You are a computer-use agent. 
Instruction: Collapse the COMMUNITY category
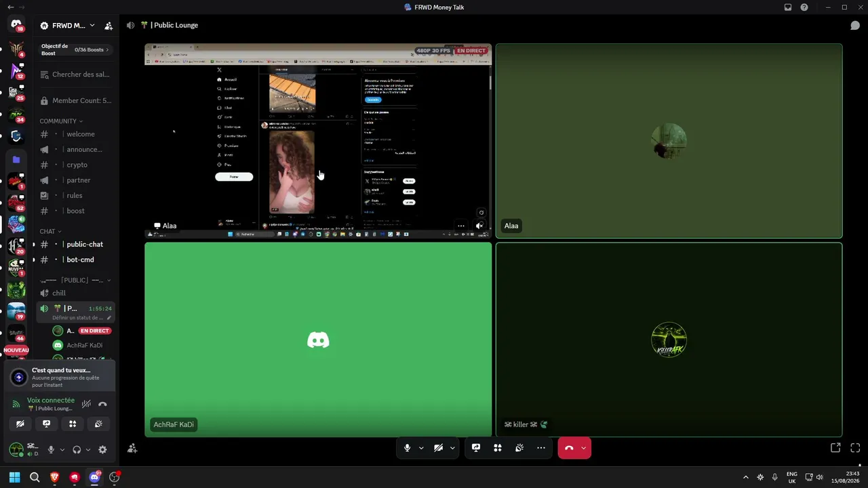(x=61, y=121)
